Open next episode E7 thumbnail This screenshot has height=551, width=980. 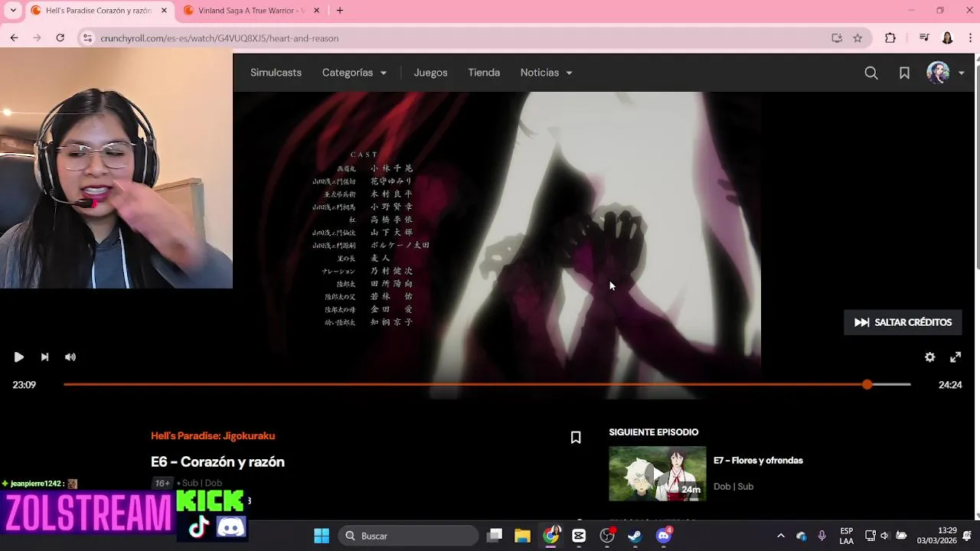(657, 474)
